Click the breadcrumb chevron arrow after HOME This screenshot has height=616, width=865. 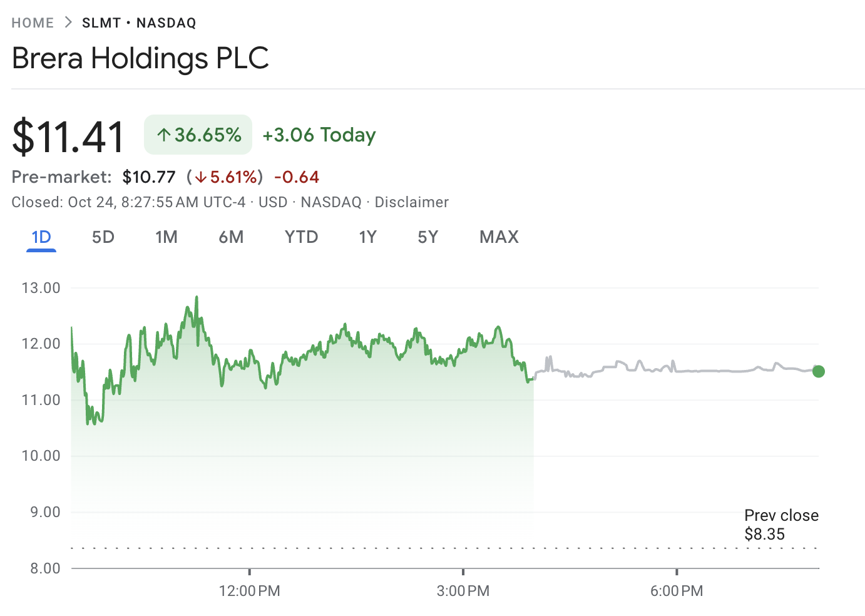pos(68,23)
